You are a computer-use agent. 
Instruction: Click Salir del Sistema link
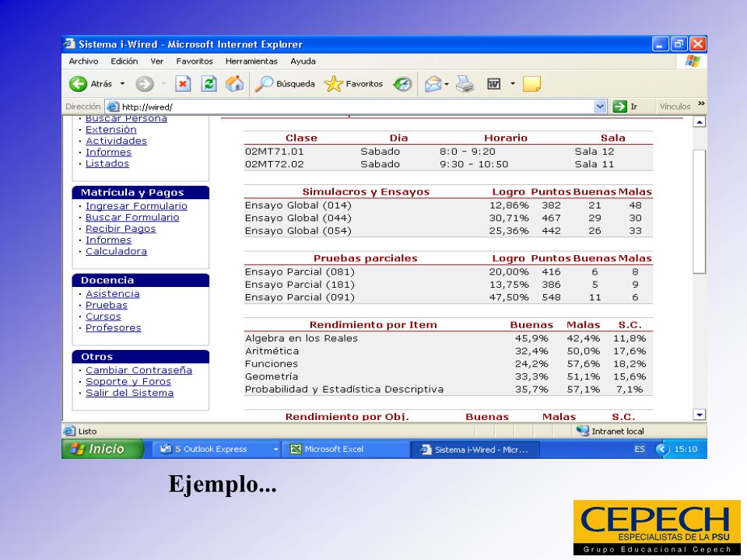130,393
